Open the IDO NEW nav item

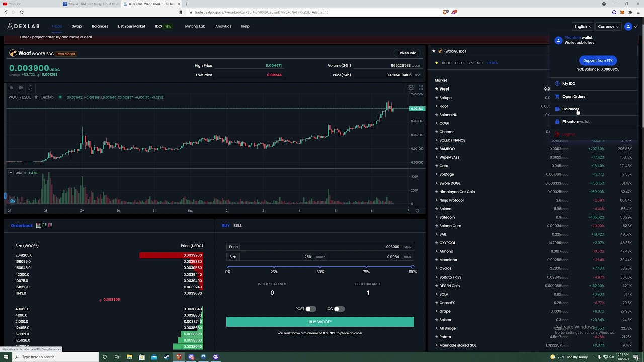164,26
